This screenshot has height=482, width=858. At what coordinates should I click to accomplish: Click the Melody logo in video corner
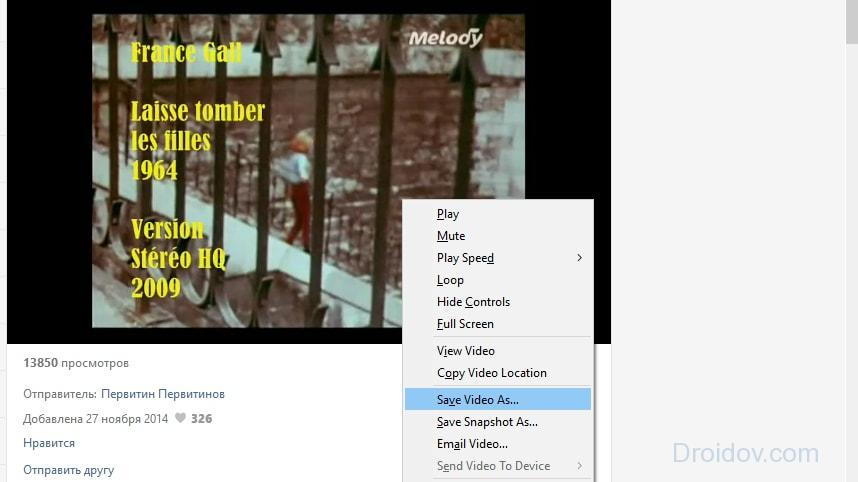click(x=445, y=39)
